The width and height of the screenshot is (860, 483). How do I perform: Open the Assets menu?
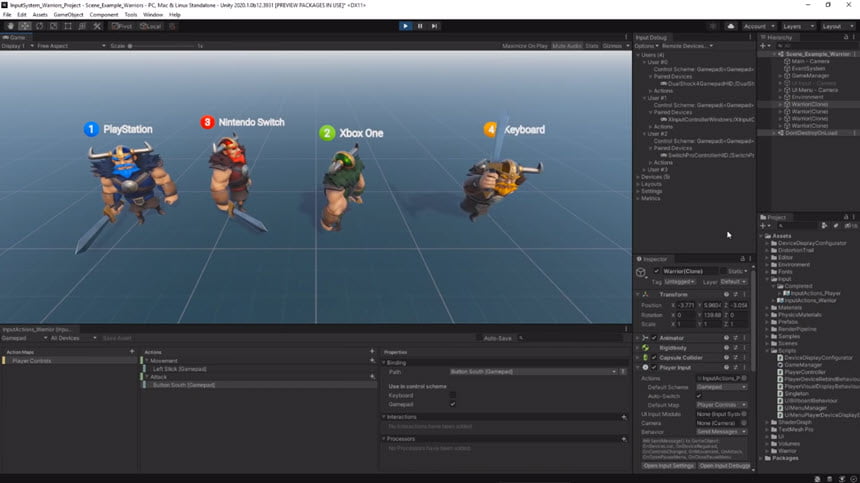pyautogui.click(x=40, y=15)
